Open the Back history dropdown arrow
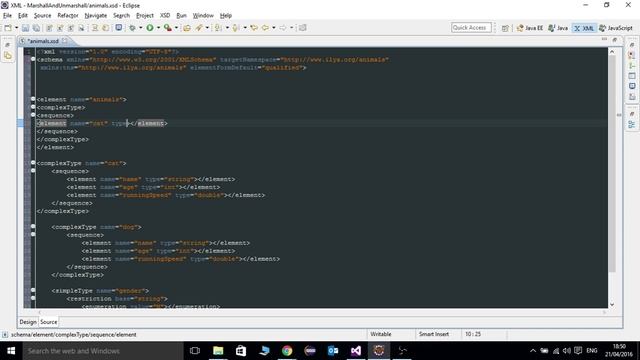The width and height of the screenshot is (640, 360). [273, 28]
